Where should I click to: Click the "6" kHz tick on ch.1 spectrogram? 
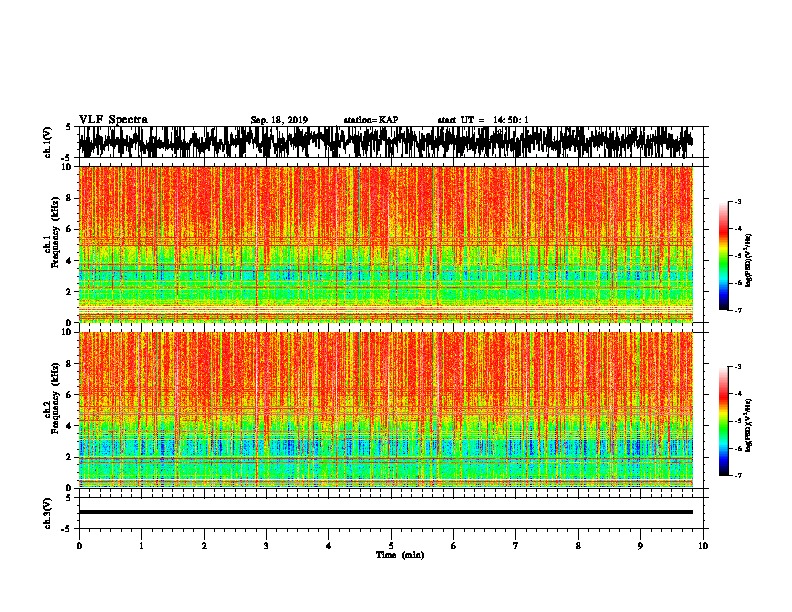[x=70, y=229]
